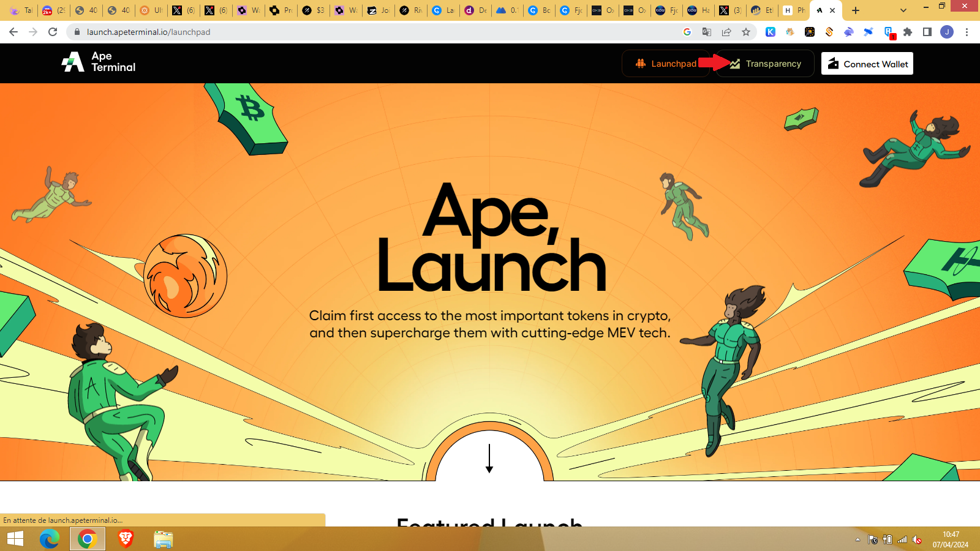Switch to the 'Et' tab
Viewport: 980px width, 551px height.
point(762,10)
